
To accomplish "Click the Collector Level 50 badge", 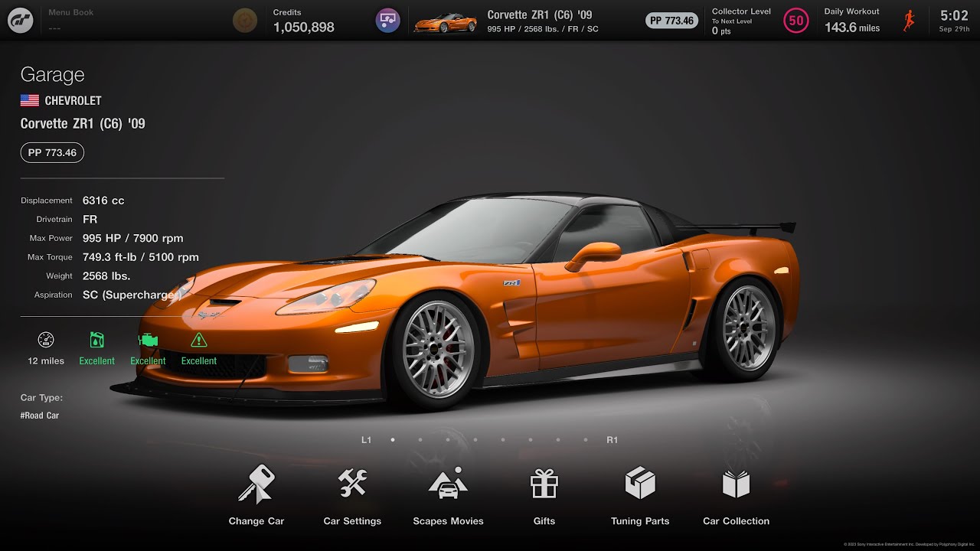I will pyautogui.click(x=796, y=21).
